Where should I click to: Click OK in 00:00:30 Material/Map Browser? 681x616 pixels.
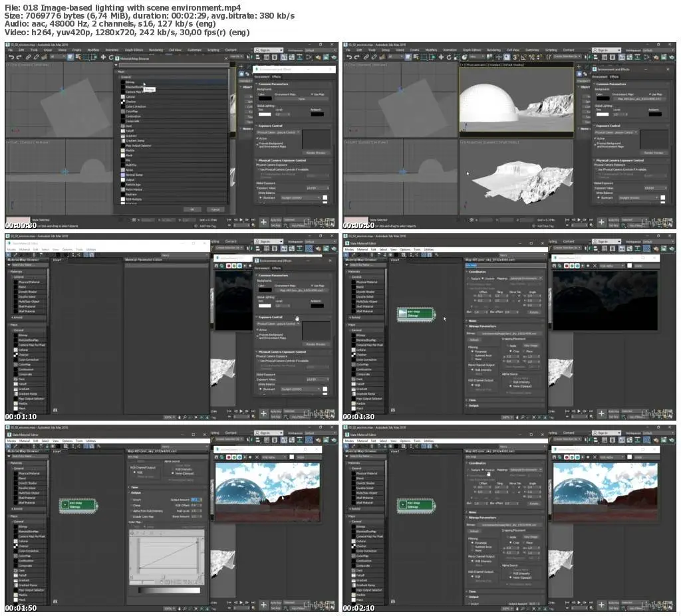192,209
